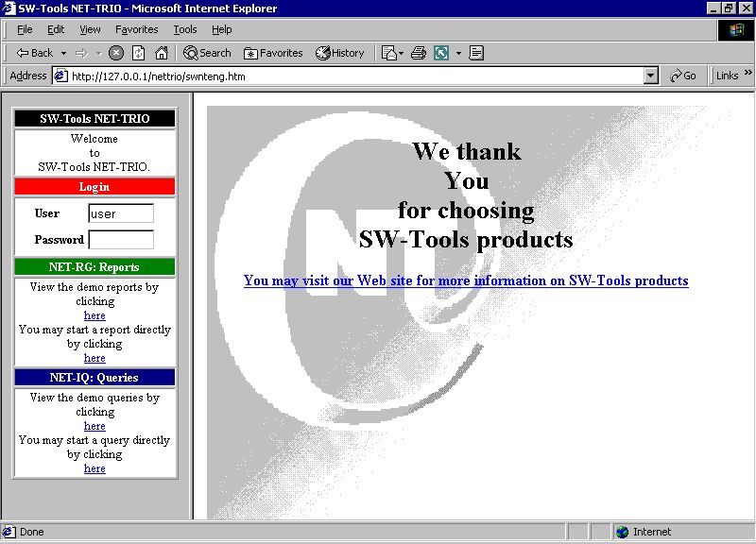Open the Favorites pane from toolbar

[x=273, y=53]
